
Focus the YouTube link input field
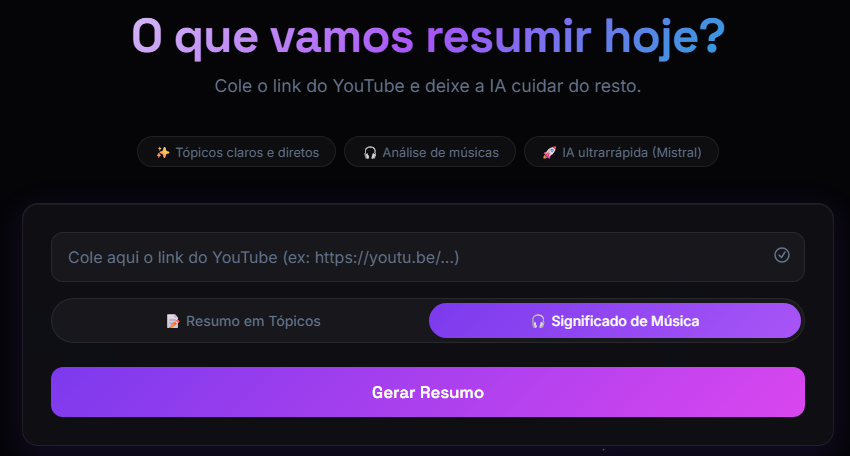tap(428, 257)
